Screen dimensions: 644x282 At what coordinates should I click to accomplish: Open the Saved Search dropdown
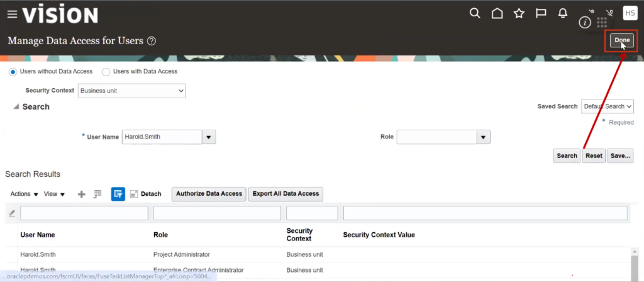click(607, 106)
